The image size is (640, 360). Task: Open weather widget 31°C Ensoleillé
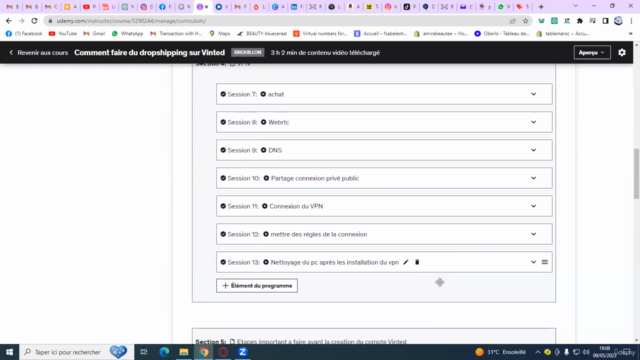click(x=500, y=352)
